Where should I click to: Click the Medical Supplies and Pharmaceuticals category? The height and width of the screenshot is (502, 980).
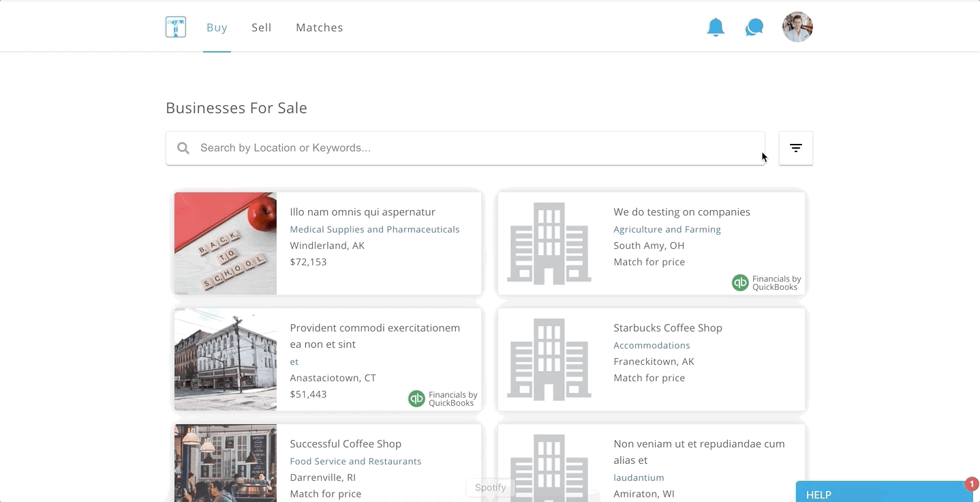tap(375, 230)
